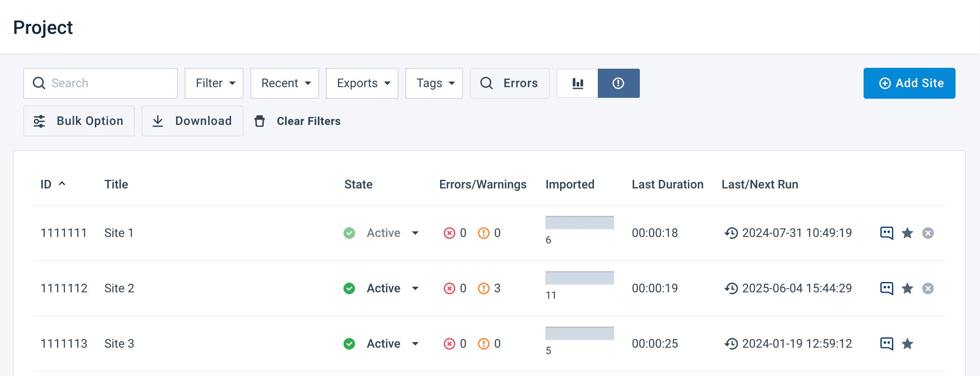
Task: Click the remove icon for Site 1
Action: pyautogui.click(x=928, y=233)
